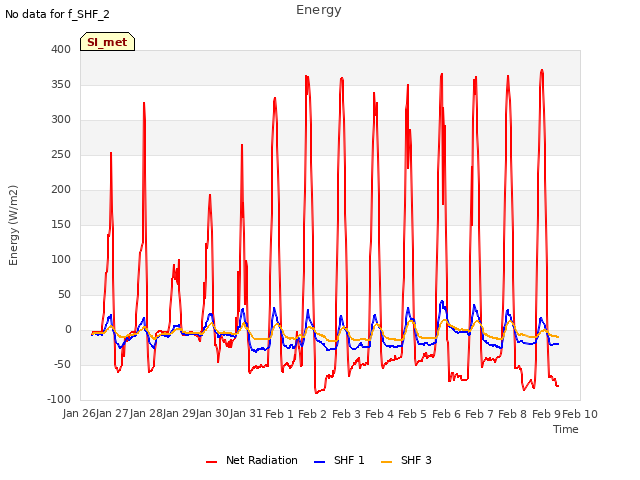Click the Jan 26 x-axis tick label
The width and height of the screenshot is (640, 480).
tap(79, 414)
